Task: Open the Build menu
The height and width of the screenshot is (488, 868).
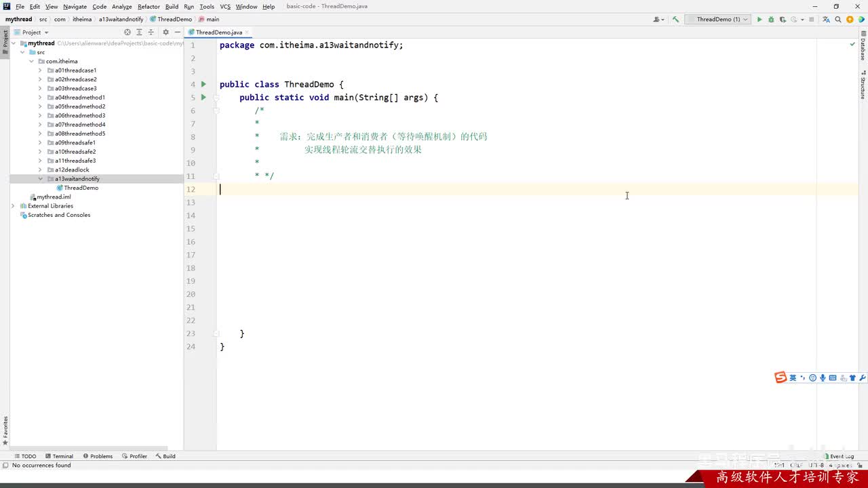Action: 172,7
